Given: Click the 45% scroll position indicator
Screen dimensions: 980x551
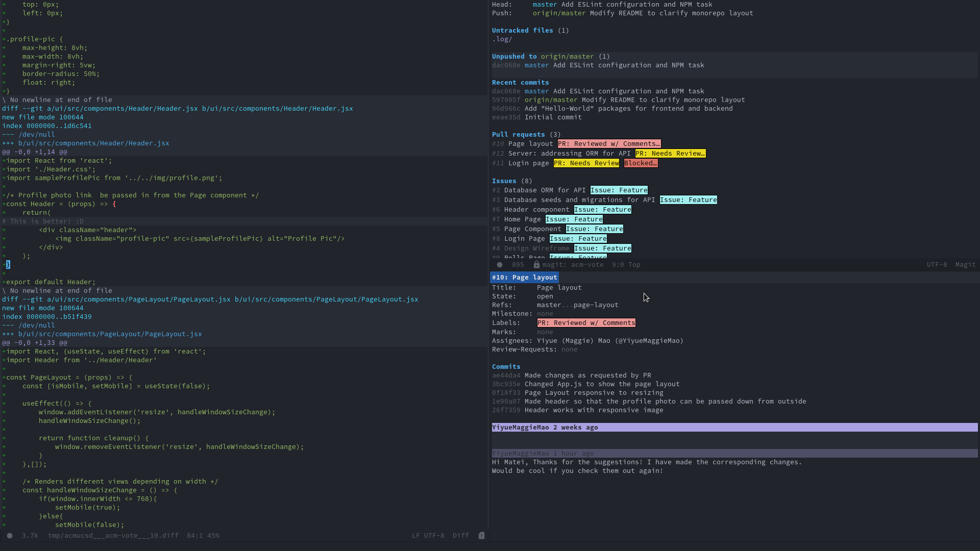Looking at the screenshot, I should point(214,535).
